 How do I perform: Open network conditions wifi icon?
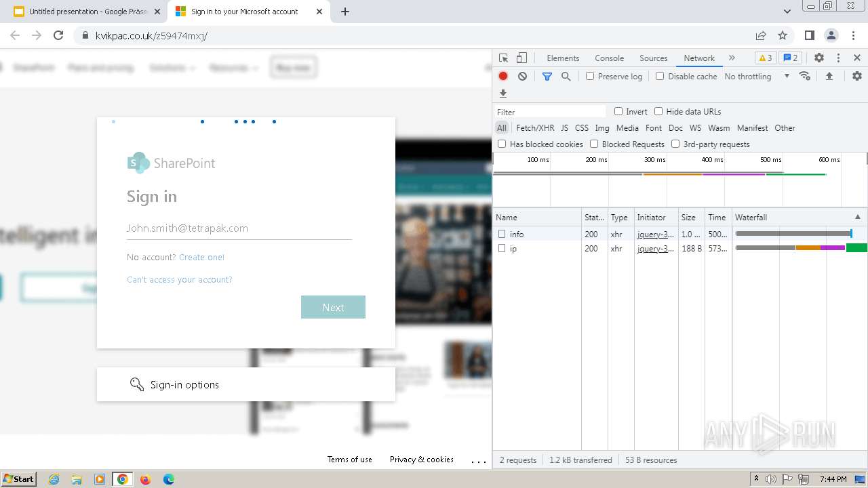(x=805, y=77)
